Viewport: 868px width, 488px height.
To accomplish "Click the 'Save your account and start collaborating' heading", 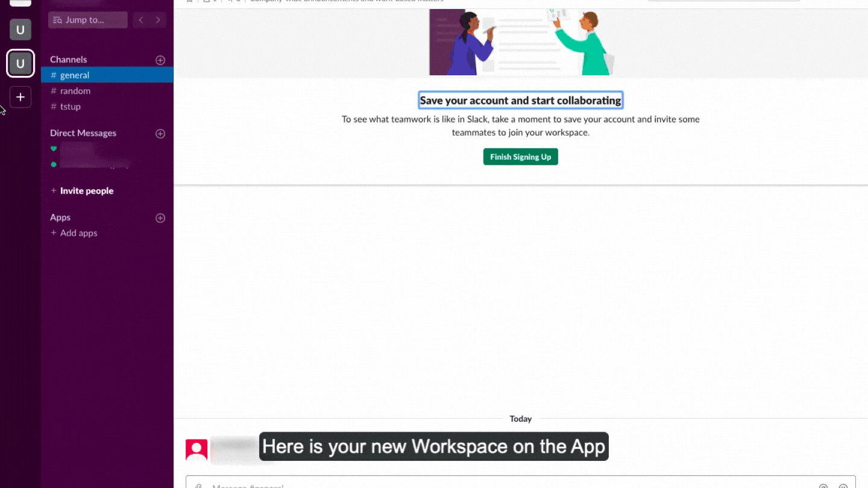I will (521, 101).
